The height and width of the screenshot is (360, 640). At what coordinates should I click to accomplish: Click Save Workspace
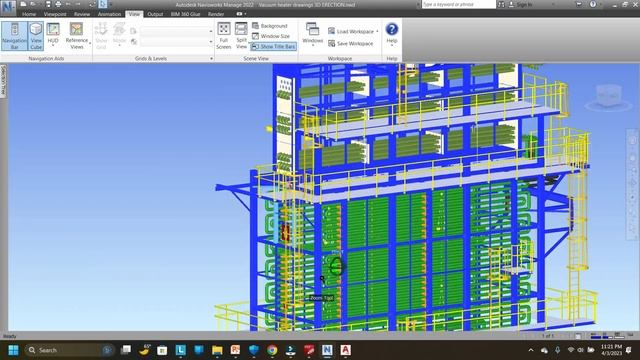[x=351, y=43]
